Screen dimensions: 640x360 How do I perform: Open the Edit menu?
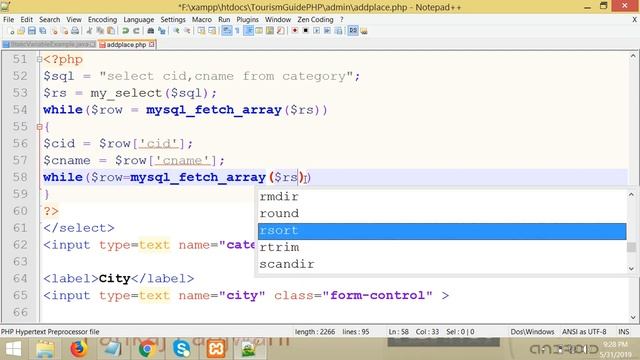(x=27, y=20)
